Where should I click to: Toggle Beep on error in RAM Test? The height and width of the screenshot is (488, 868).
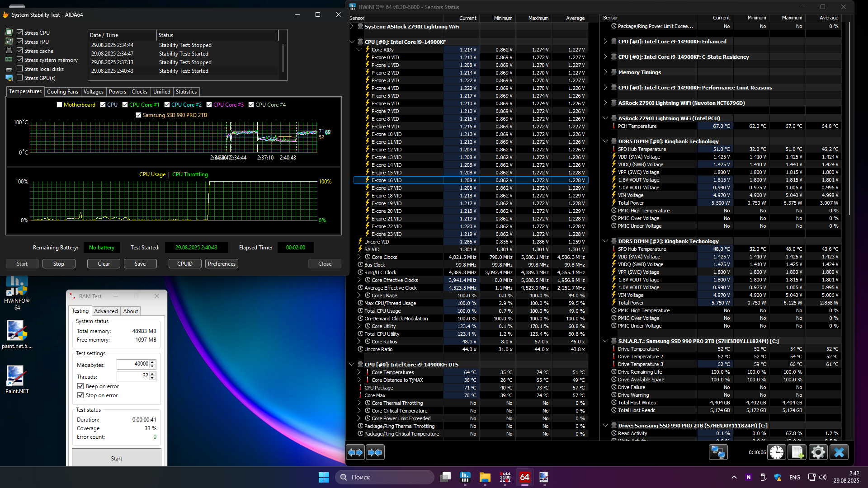(80, 386)
